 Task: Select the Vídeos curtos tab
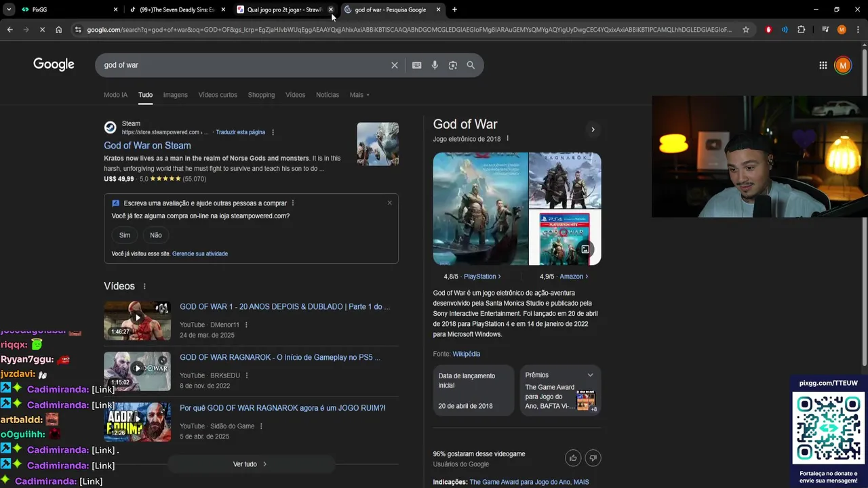pos(218,95)
